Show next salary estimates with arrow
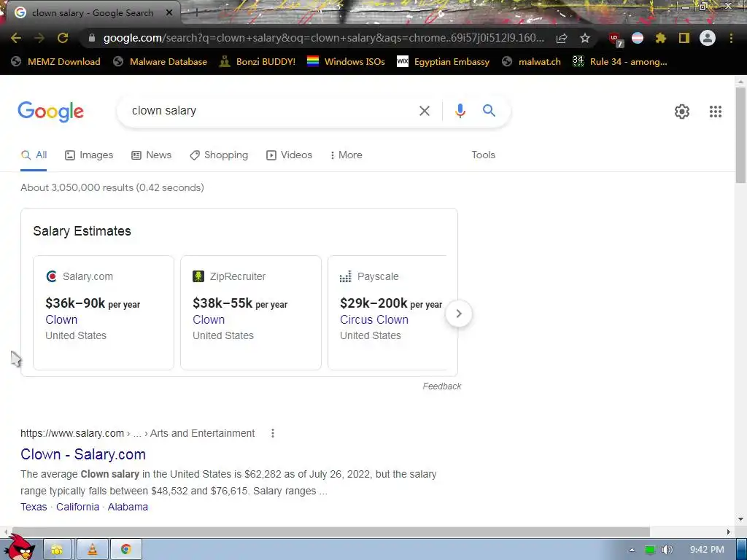 [458, 314]
